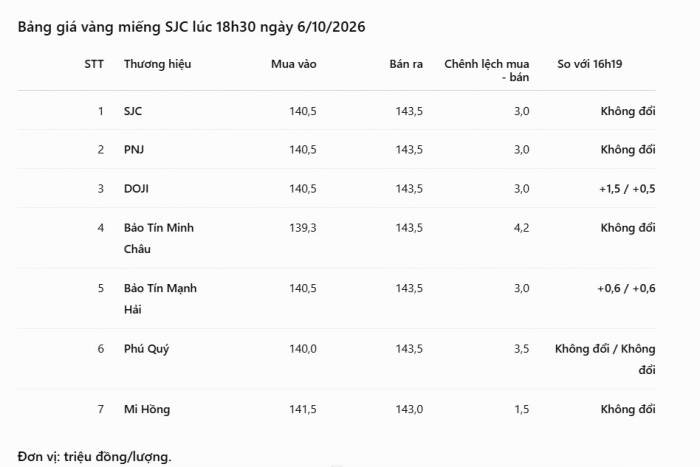This screenshot has width=700, height=467.
Task: Click Bảo Tín Minh Châu brand name
Action: [159, 238]
